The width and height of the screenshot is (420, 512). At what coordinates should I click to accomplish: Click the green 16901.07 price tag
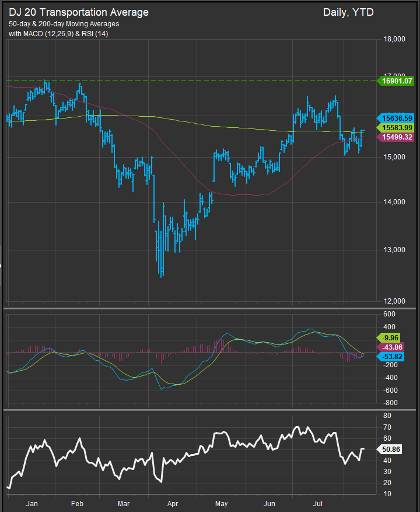click(x=397, y=81)
